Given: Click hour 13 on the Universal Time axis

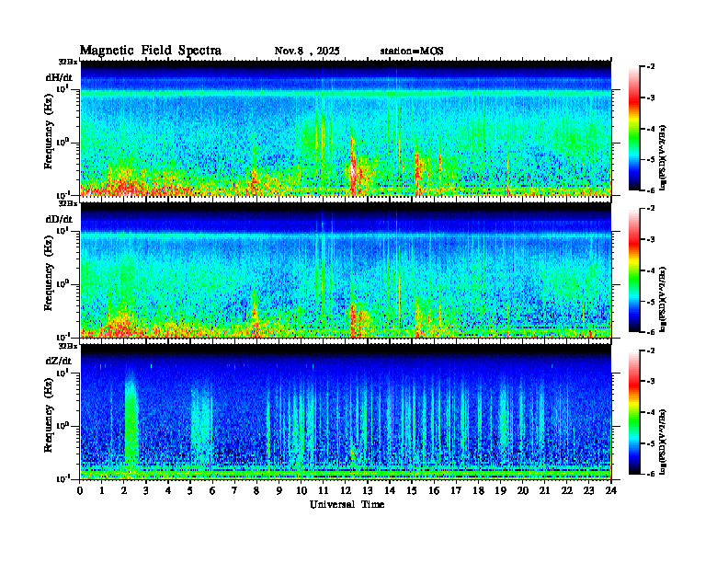Looking at the screenshot, I should [368, 491].
